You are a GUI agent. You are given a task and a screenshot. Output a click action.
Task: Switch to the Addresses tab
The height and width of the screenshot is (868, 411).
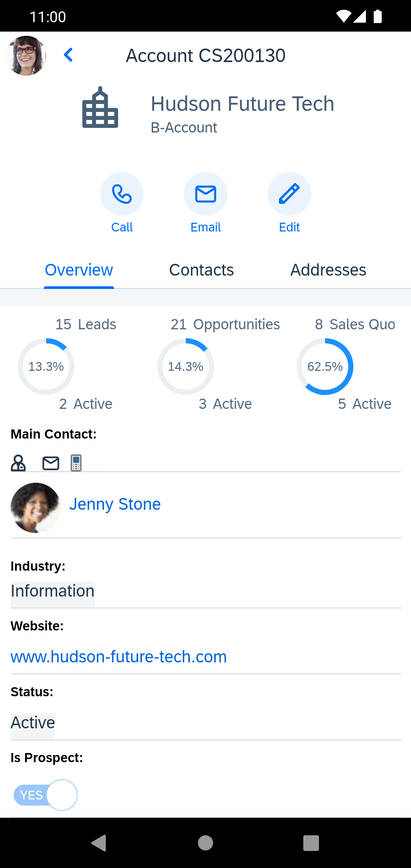tap(328, 270)
